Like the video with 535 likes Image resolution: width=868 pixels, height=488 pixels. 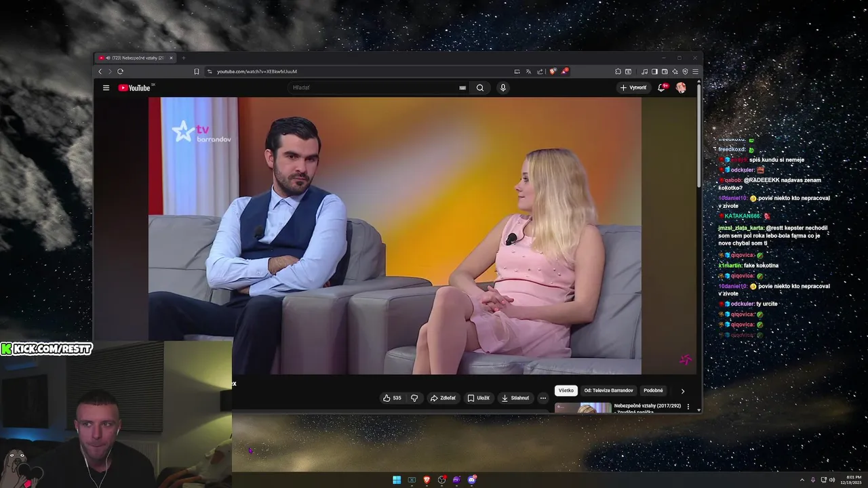(x=392, y=398)
